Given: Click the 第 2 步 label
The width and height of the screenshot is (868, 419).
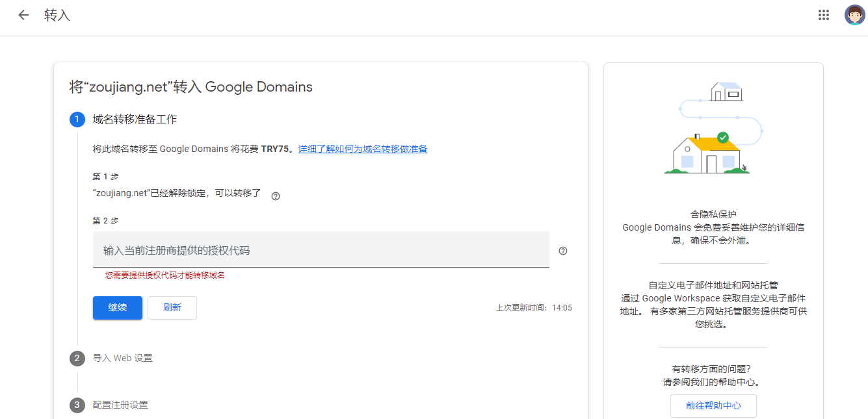Looking at the screenshot, I should point(106,221).
